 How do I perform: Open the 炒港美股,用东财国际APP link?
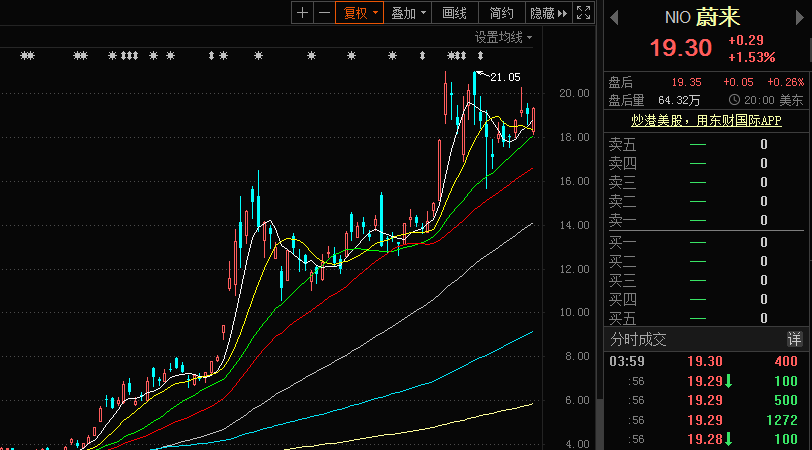(x=706, y=120)
